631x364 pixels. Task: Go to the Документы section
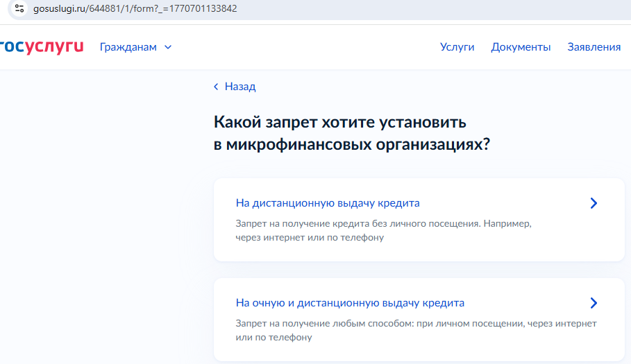click(x=521, y=47)
